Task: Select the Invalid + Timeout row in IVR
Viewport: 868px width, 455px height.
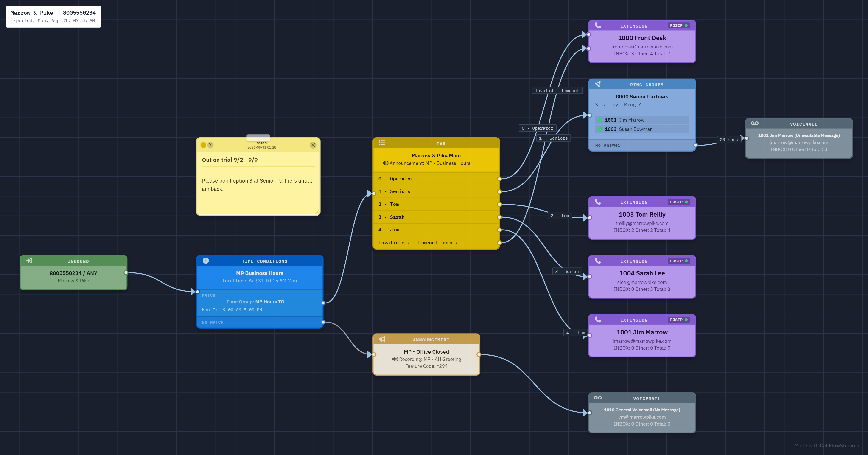Action: [436, 243]
